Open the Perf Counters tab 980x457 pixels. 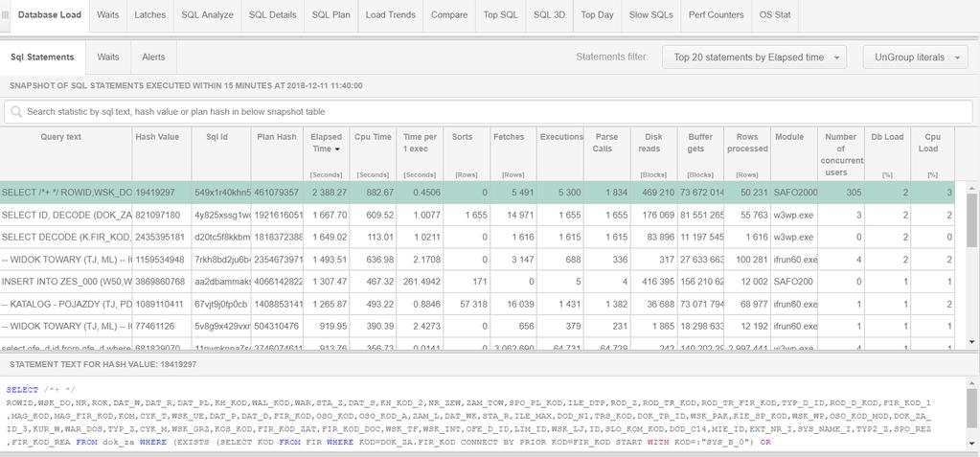pyautogui.click(x=717, y=15)
